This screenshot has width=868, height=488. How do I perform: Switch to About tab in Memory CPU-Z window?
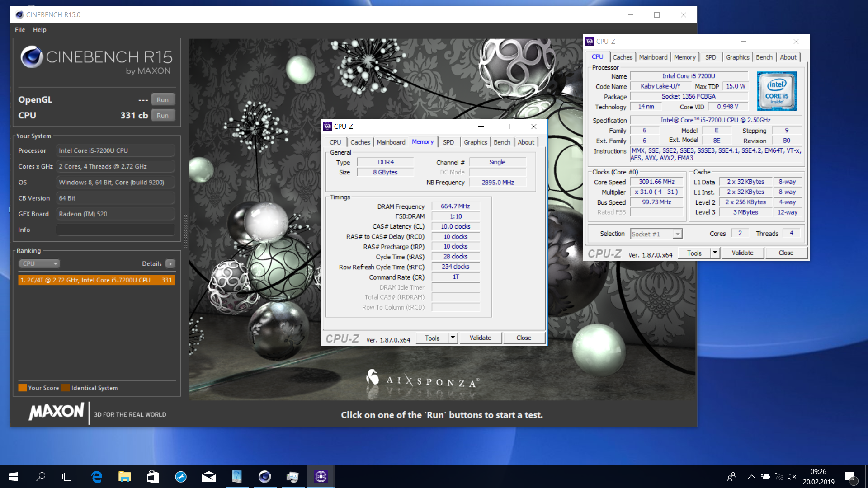[526, 142]
